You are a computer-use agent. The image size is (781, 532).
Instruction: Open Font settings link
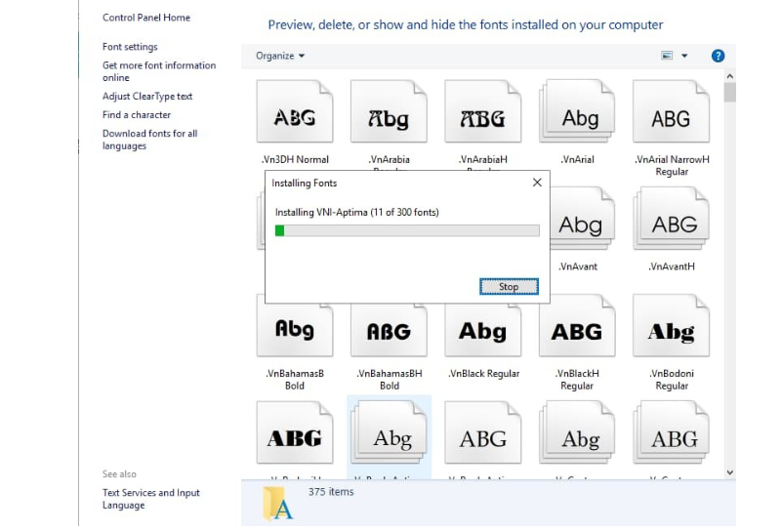(130, 47)
